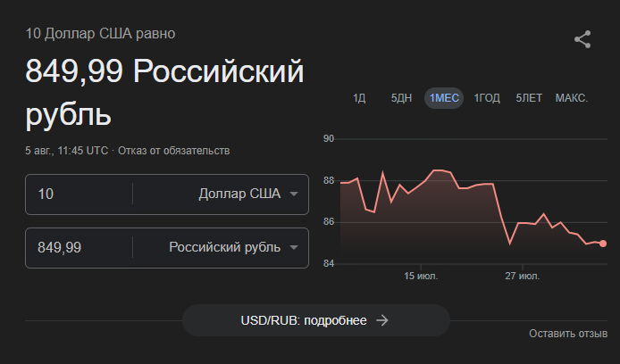Click the 15 июл. date axis marker

[x=421, y=276]
